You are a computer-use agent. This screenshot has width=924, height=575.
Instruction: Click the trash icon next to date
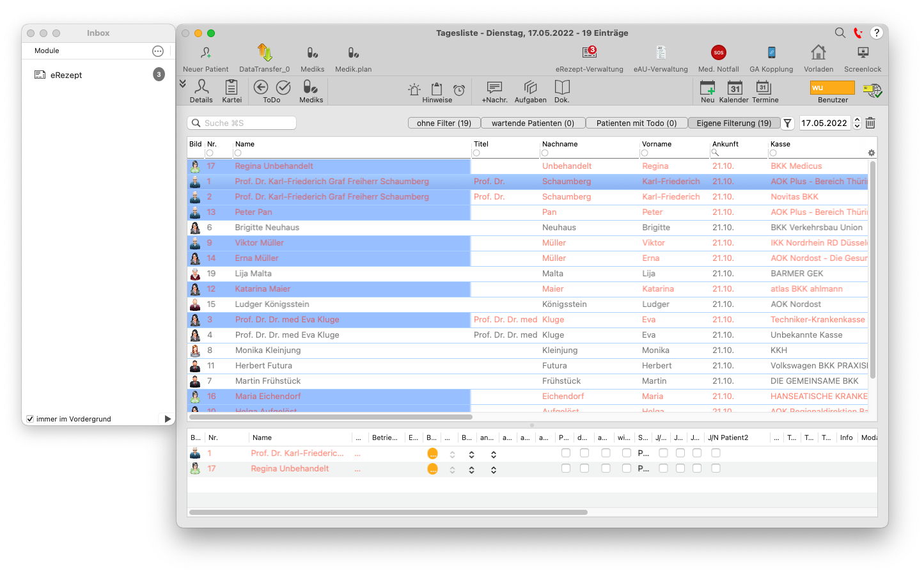pos(870,123)
